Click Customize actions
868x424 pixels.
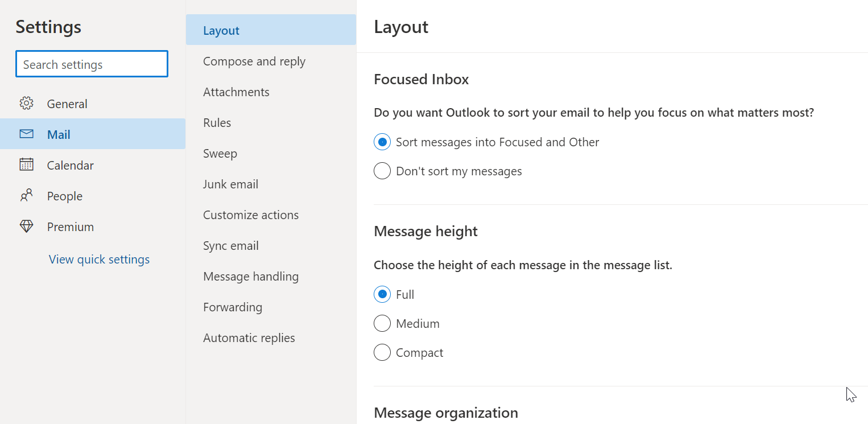click(x=251, y=215)
